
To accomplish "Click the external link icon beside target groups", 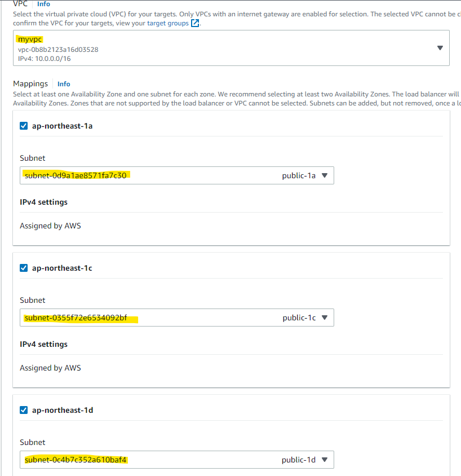I will (195, 23).
